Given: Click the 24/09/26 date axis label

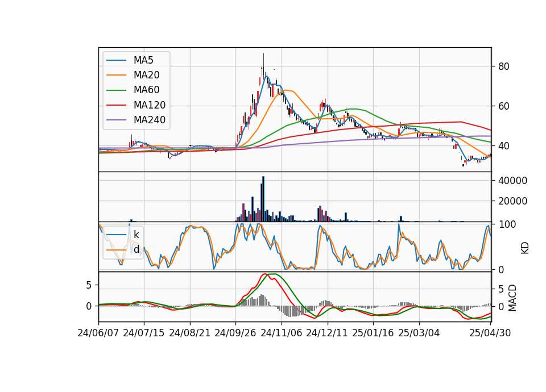Looking at the screenshot, I should (x=235, y=333).
